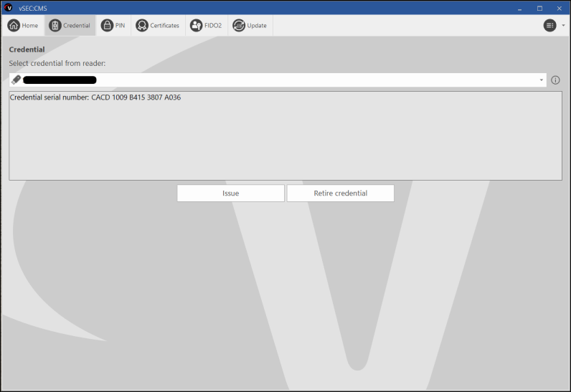Select the Update tab
The height and width of the screenshot is (392, 571).
pyautogui.click(x=250, y=26)
